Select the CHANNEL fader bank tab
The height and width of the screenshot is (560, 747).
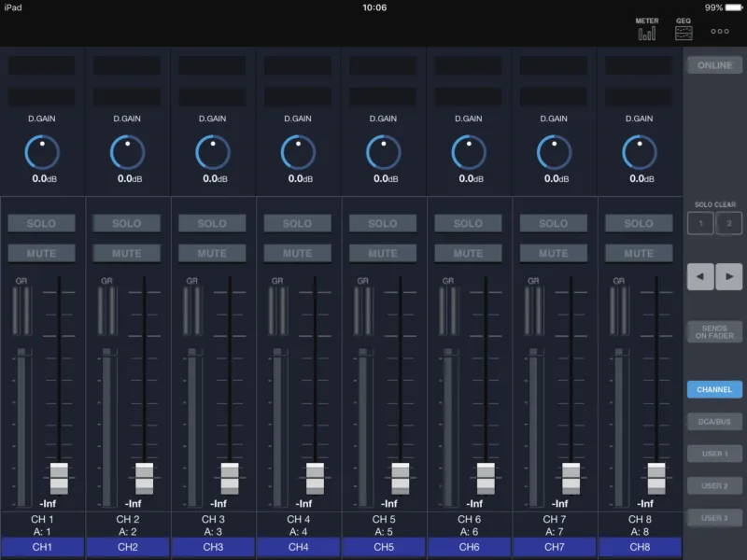click(714, 389)
